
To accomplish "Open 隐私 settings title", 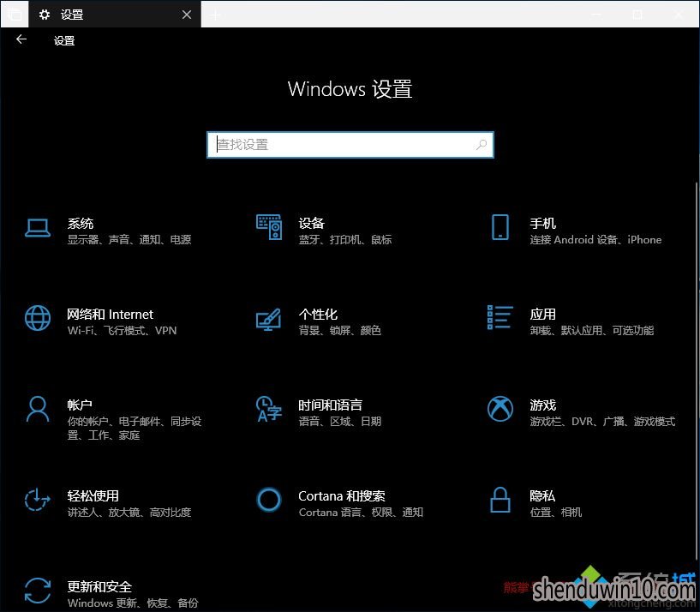I will coord(542,495).
